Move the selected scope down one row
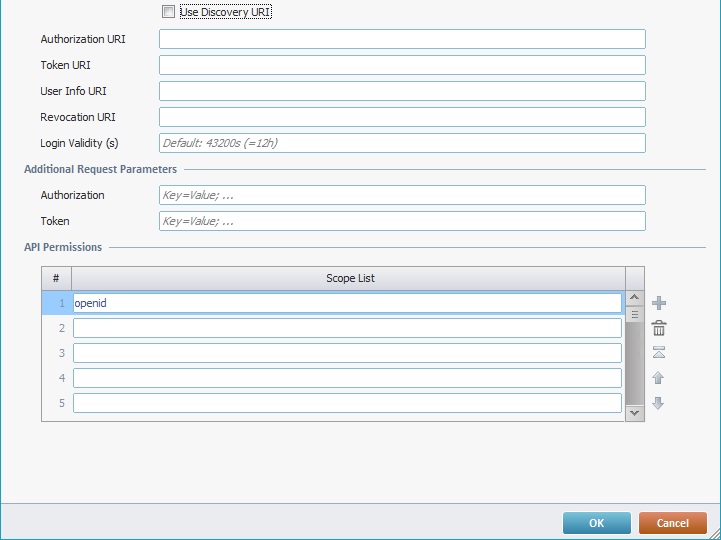This screenshot has width=721, height=540. 658,403
